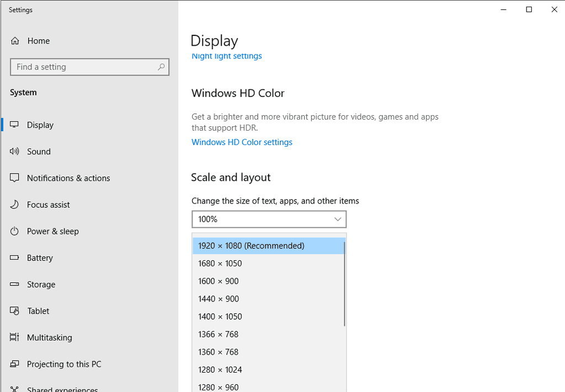Click the search magnifier in Find a setting

[161, 66]
